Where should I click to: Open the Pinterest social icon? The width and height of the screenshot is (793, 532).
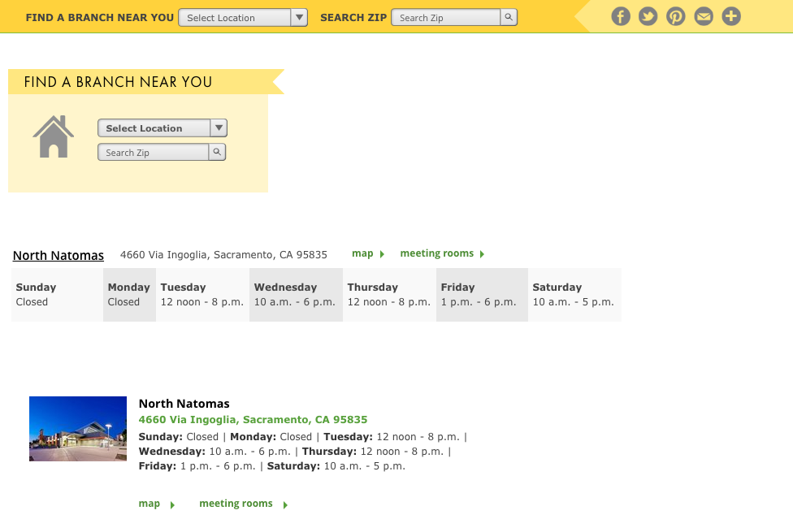[x=676, y=16]
